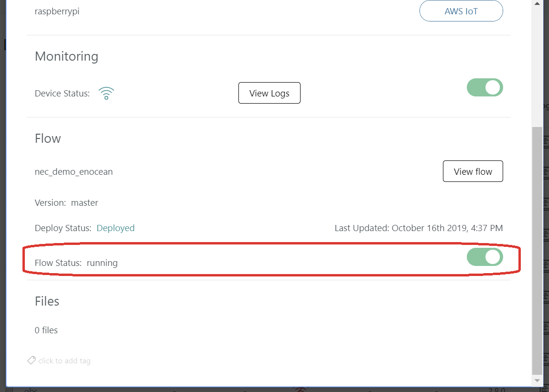Click the Monitoring section heading
Image resolution: width=549 pixels, height=392 pixels.
click(x=66, y=56)
